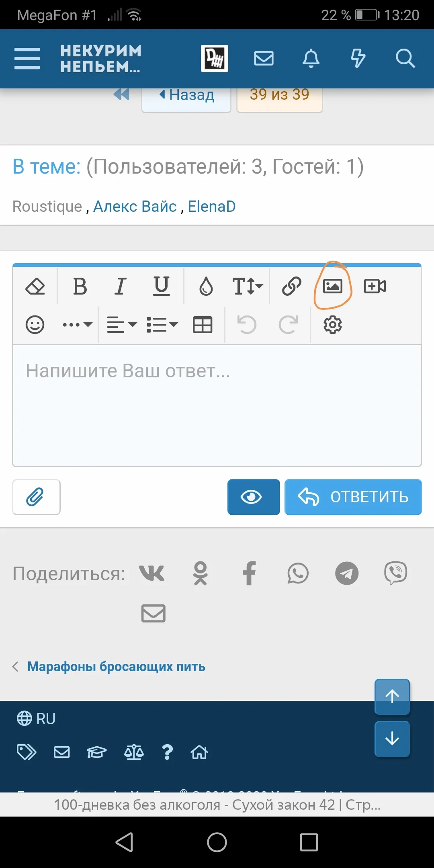Go to home via footer house icon
Screen dimensions: 434x868
pos(199,752)
